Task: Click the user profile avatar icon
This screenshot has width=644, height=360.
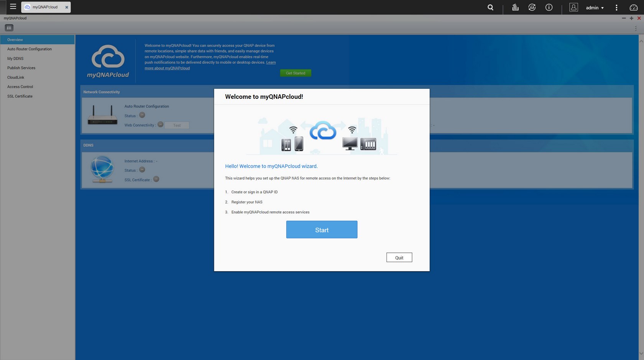Action: tap(573, 7)
